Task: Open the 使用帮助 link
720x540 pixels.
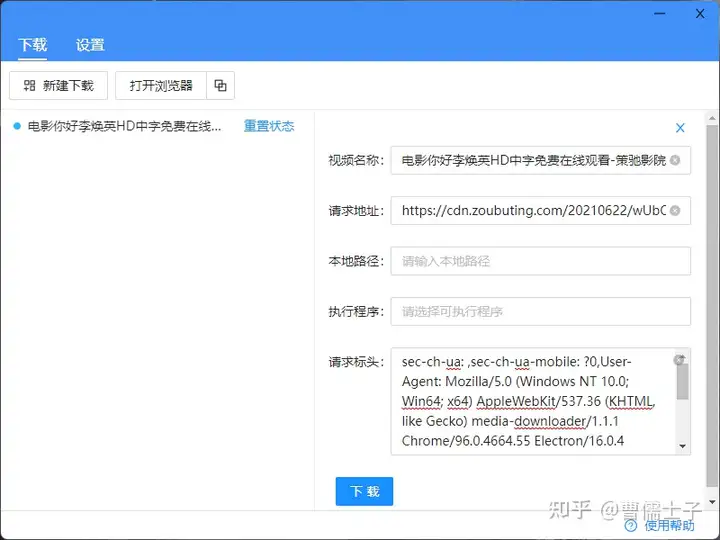Action: [x=669, y=526]
